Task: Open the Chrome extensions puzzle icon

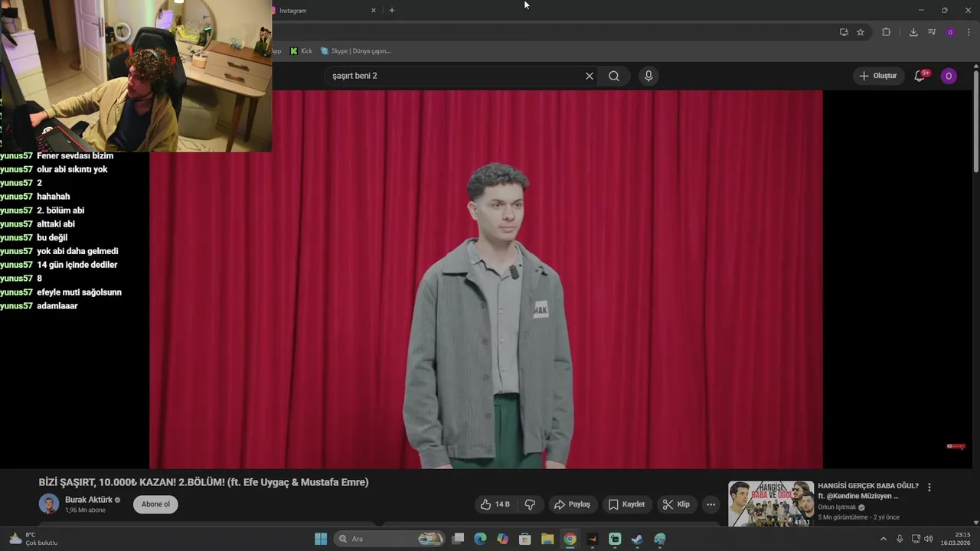Action: pos(887,32)
